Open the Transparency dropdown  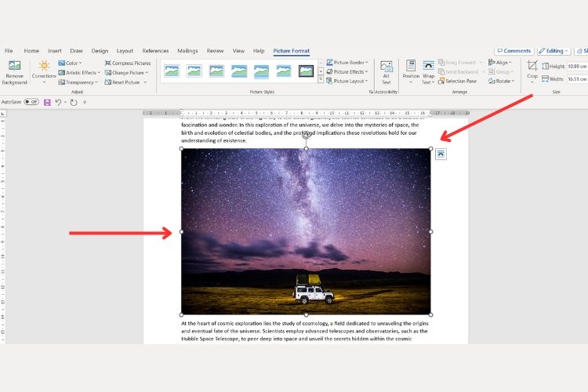[x=78, y=82]
